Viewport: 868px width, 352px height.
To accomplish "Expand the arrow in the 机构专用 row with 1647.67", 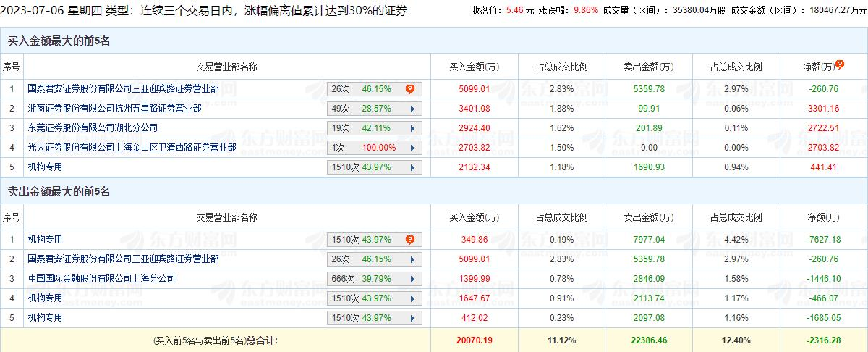I will point(412,298).
